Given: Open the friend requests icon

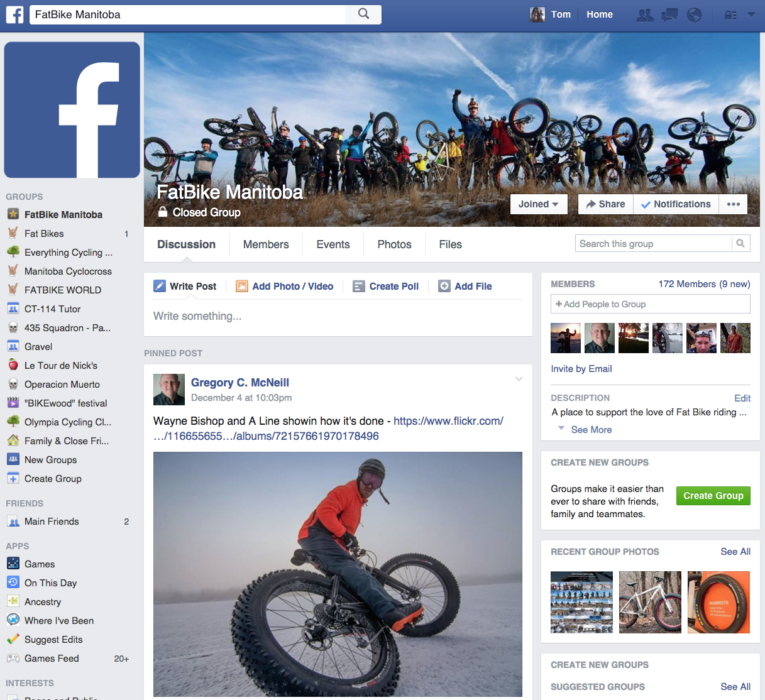Looking at the screenshot, I should [645, 14].
